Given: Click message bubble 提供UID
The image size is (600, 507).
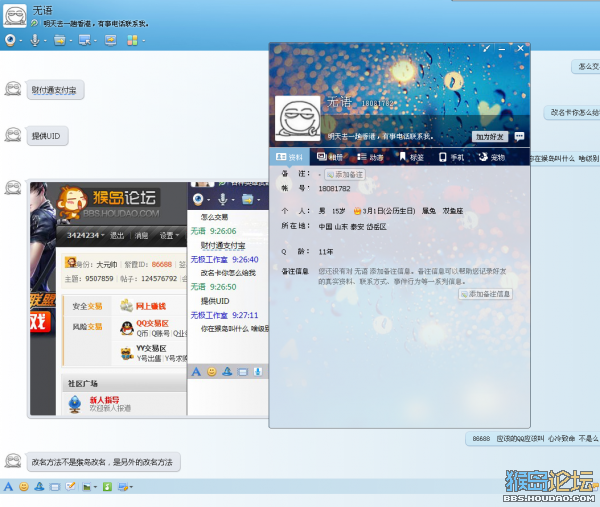Looking at the screenshot, I should click(x=47, y=136).
